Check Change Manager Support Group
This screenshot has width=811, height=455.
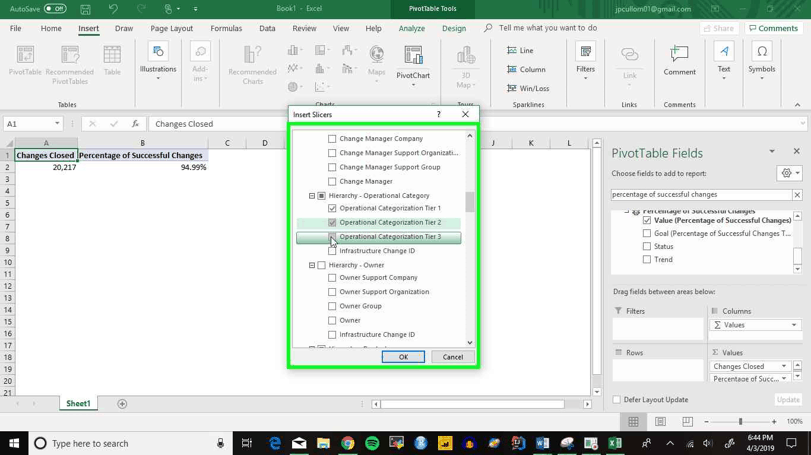[x=332, y=167]
